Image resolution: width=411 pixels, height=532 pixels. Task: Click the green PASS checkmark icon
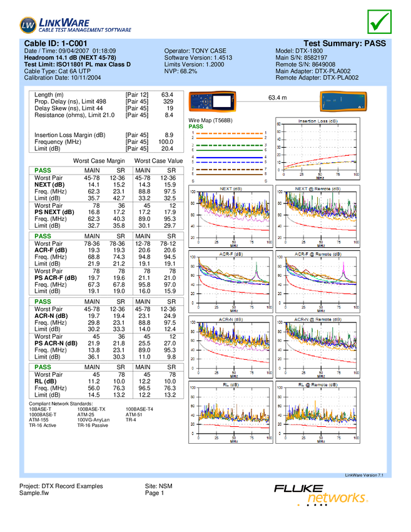click(x=380, y=22)
